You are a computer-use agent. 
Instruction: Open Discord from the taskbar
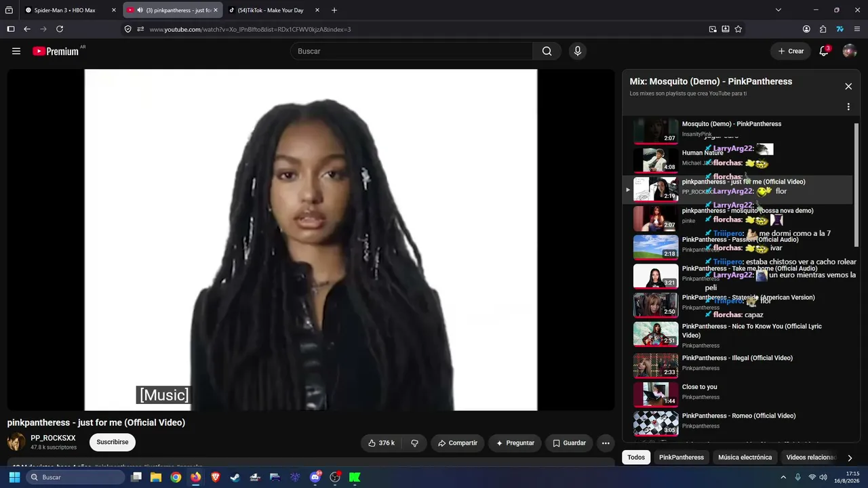pyautogui.click(x=315, y=477)
